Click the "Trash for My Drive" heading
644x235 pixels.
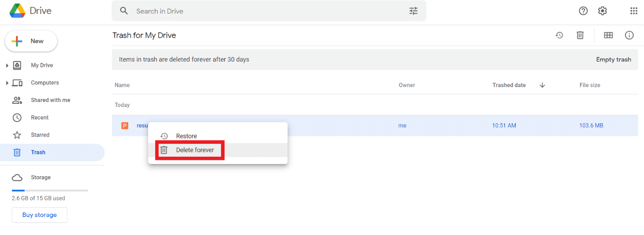click(x=144, y=35)
